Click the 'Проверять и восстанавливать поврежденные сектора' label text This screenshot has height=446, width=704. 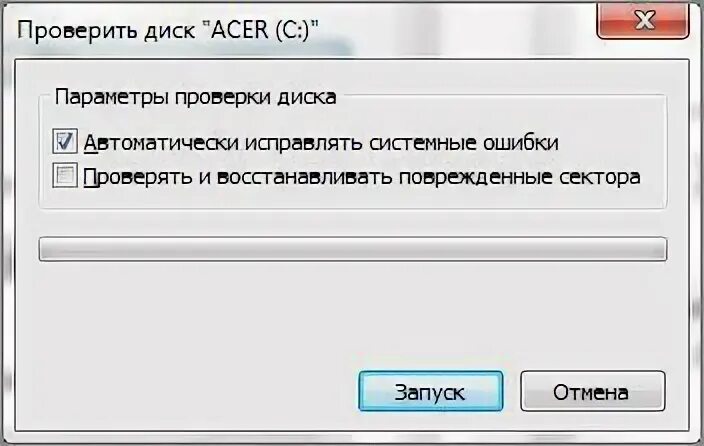click(362, 177)
